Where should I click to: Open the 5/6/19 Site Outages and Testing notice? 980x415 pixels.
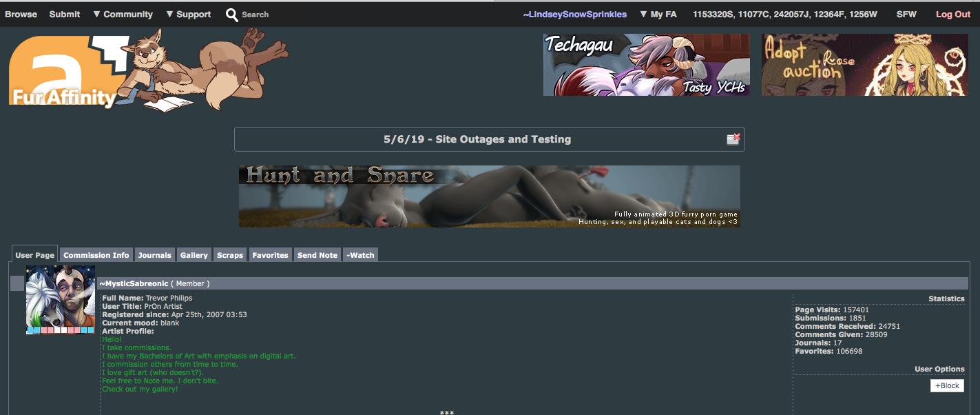(x=477, y=139)
